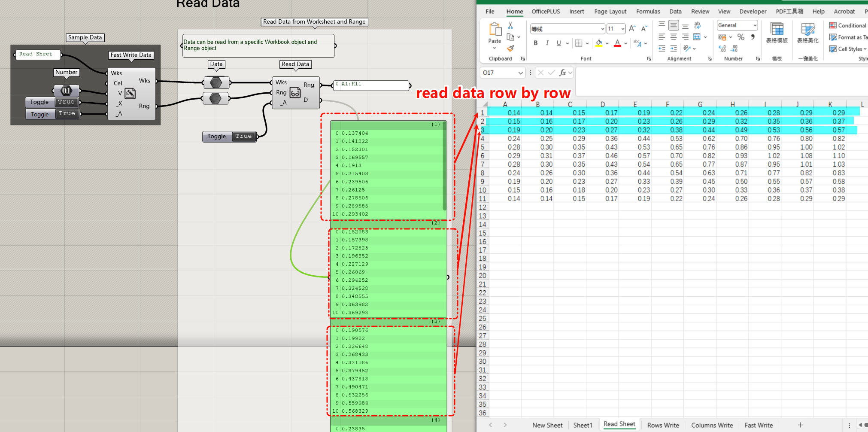
Task: Align text left in the cell
Action: [662, 37]
